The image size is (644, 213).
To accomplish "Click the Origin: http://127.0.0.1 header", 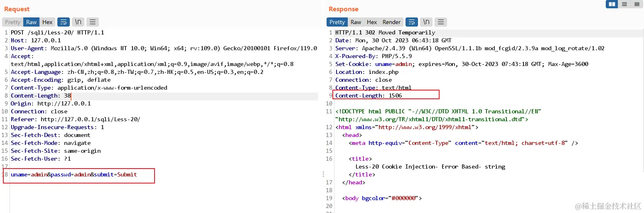I will (51, 103).
